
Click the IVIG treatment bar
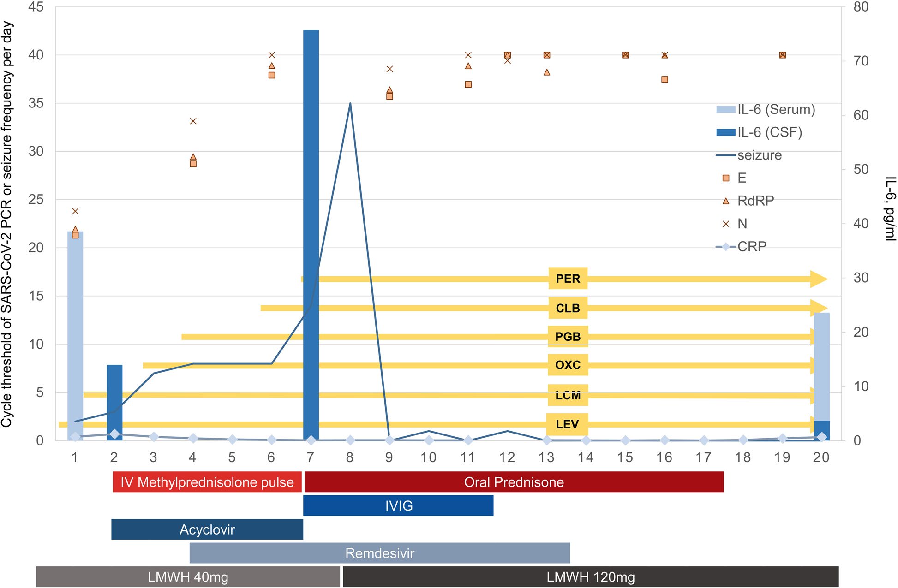[x=398, y=506]
